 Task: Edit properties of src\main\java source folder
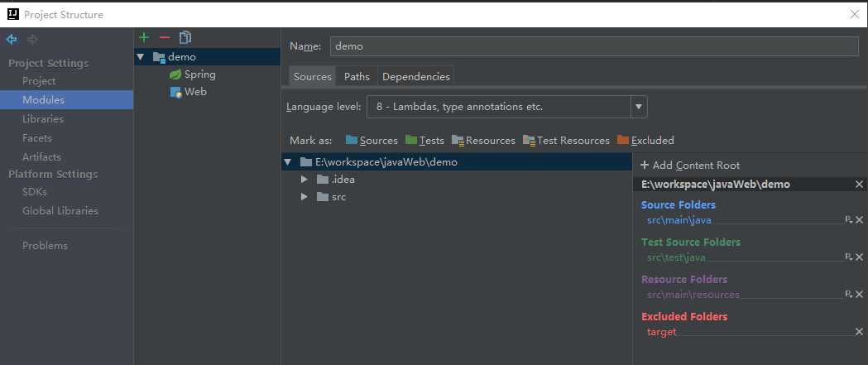point(849,220)
